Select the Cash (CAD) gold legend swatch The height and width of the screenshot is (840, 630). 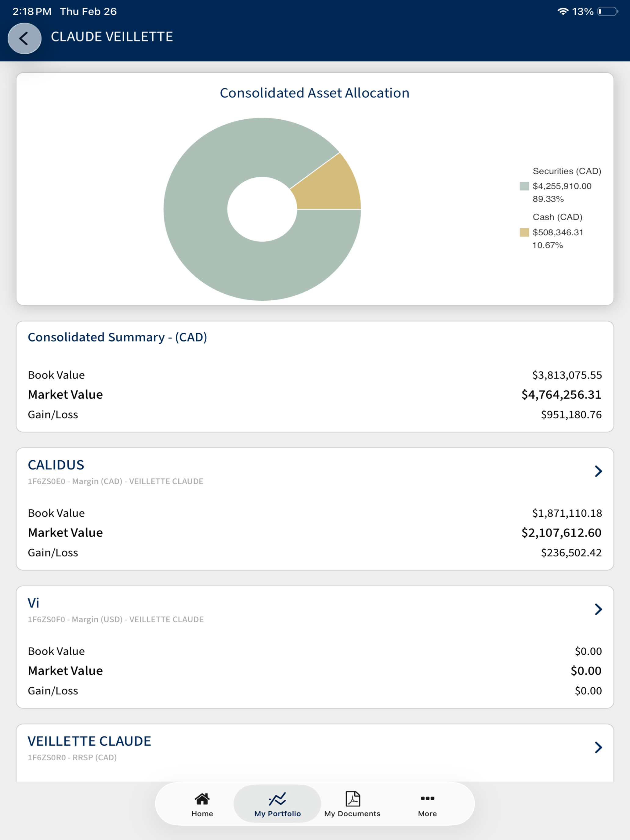tap(524, 232)
